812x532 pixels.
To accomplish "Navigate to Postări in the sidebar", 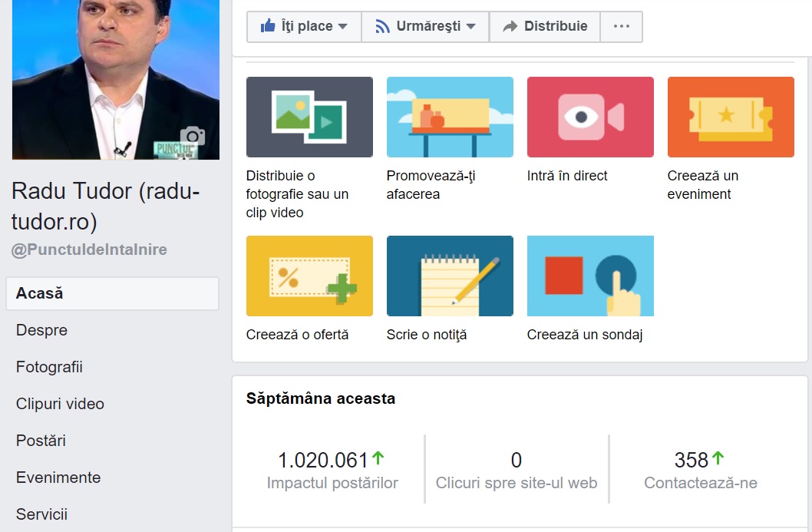I will [41, 441].
